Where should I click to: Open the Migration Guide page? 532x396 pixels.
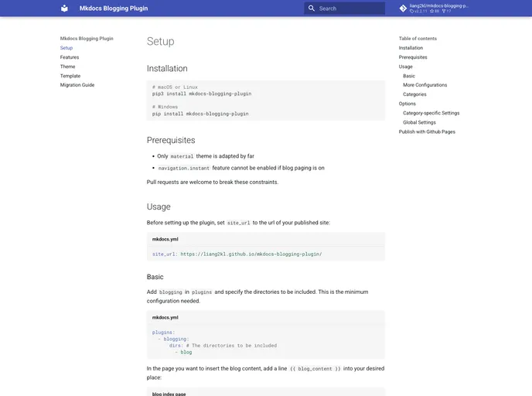(77, 85)
